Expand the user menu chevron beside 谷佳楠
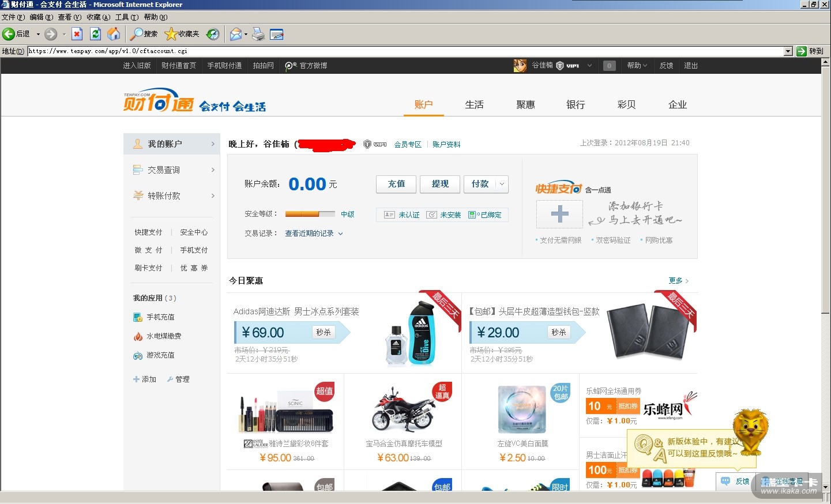Viewport: 831px width, 504px height. 589,66
